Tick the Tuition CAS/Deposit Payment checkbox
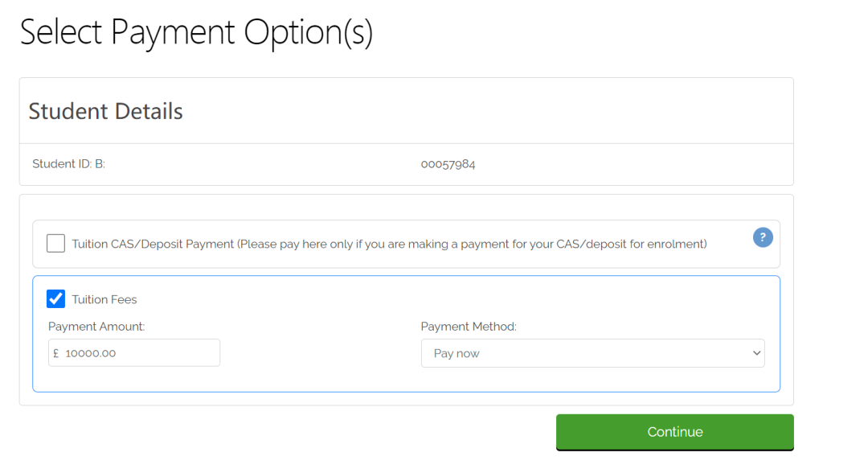This screenshot has width=868, height=473. [x=55, y=243]
